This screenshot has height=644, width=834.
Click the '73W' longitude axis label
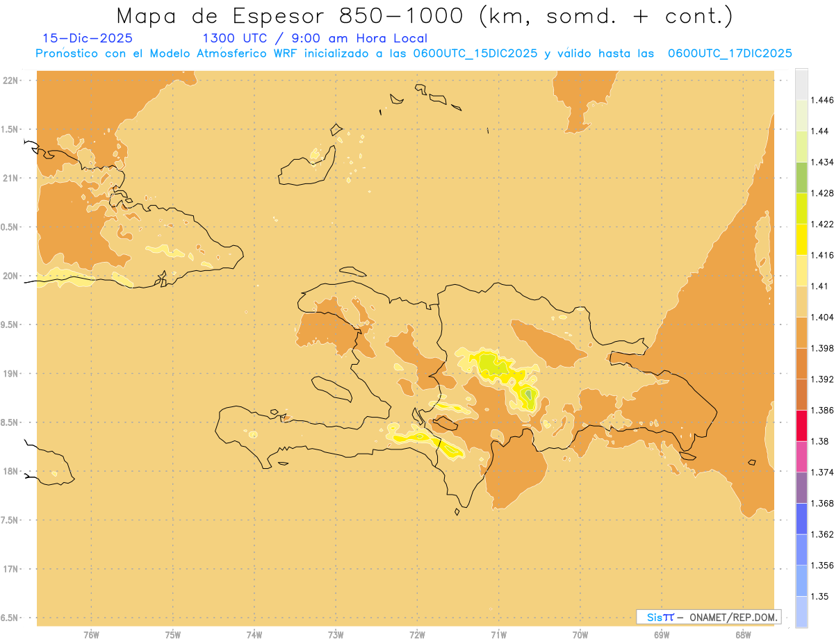click(x=336, y=635)
